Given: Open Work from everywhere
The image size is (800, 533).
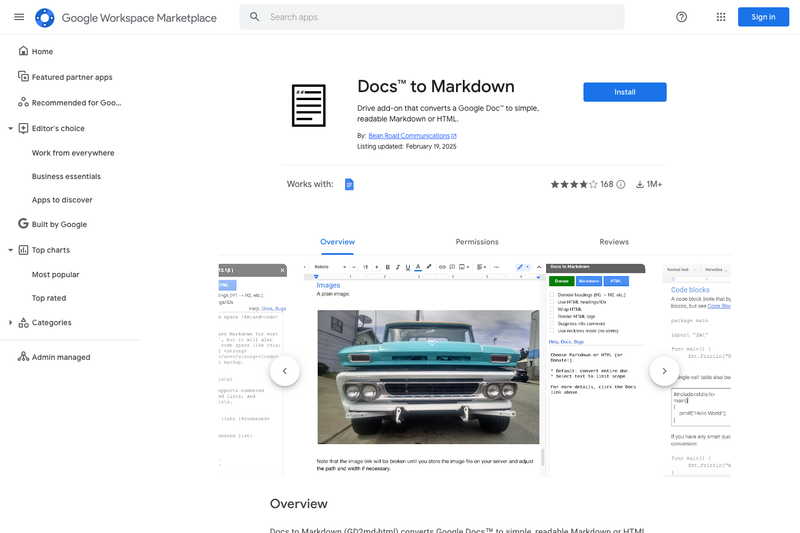Looking at the screenshot, I should point(73,153).
